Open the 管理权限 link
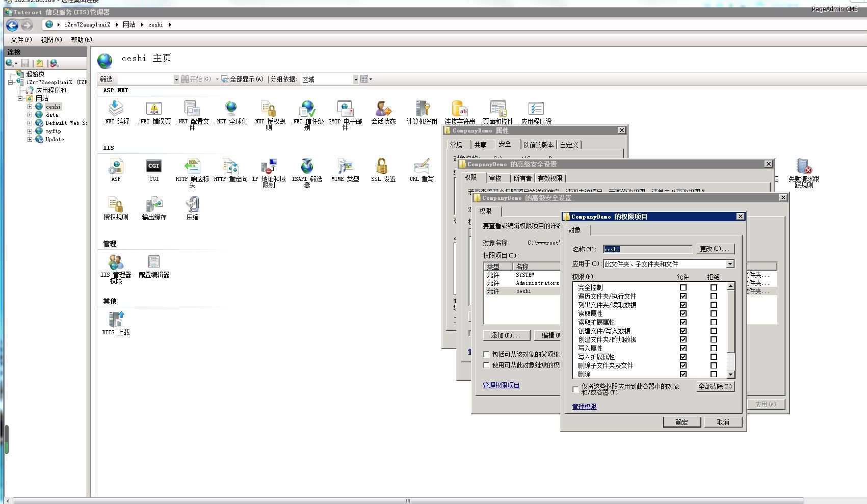This screenshot has height=504, width=867. coord(584,407)
